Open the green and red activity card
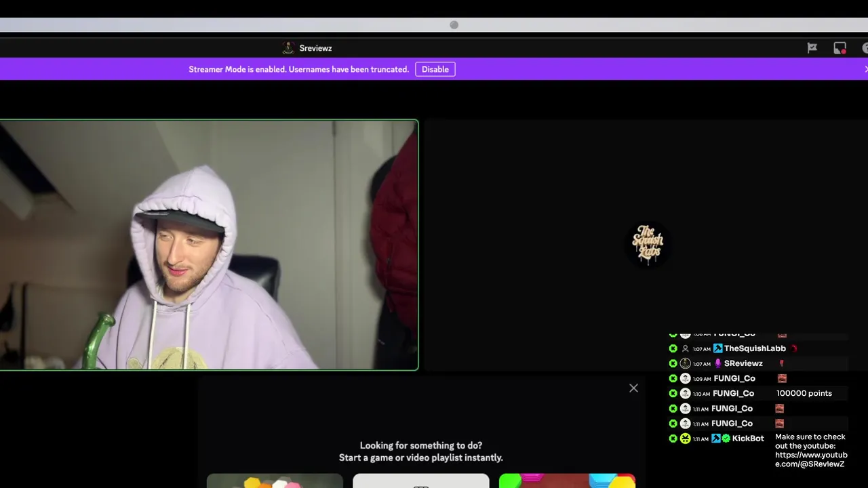The height and width of the screenshot is (488, 868). click(567, 481)
